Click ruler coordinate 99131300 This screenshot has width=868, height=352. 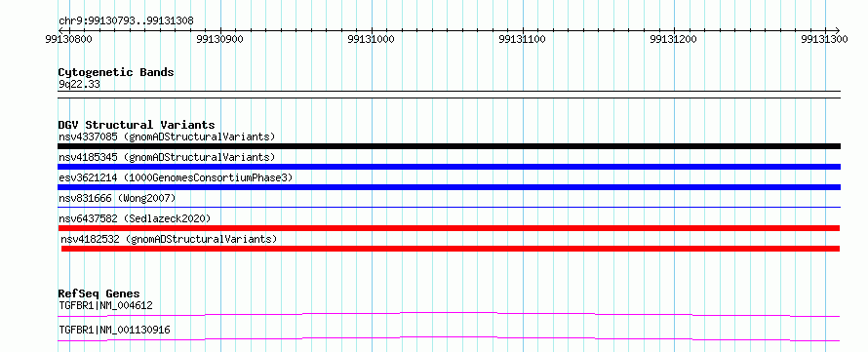(x=824, y=39)
